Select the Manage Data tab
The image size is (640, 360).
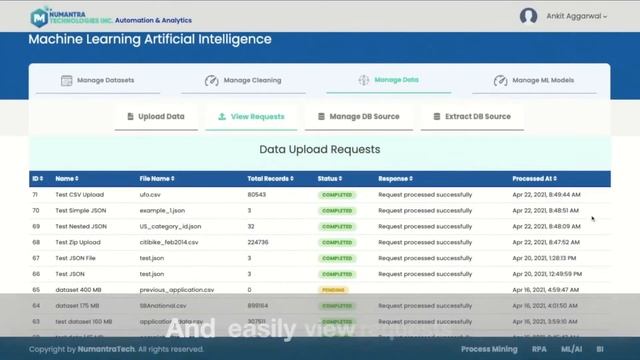click(389, 80)
